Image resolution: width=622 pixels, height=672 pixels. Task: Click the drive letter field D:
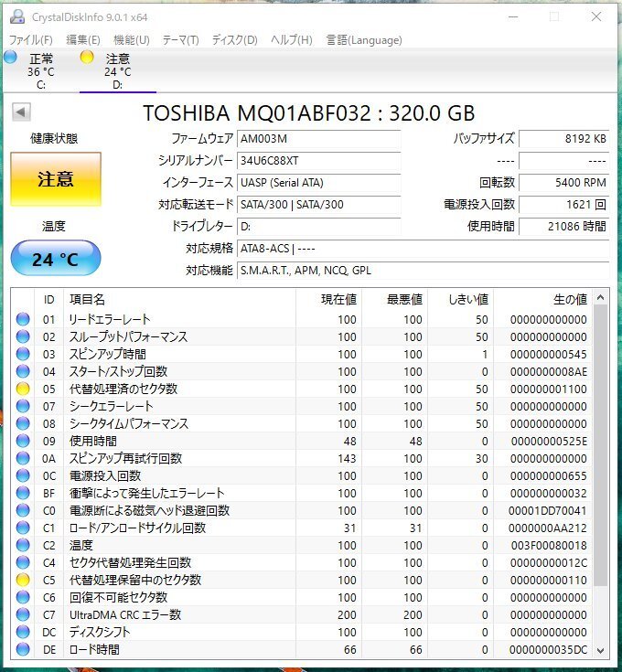click(319, 227)
